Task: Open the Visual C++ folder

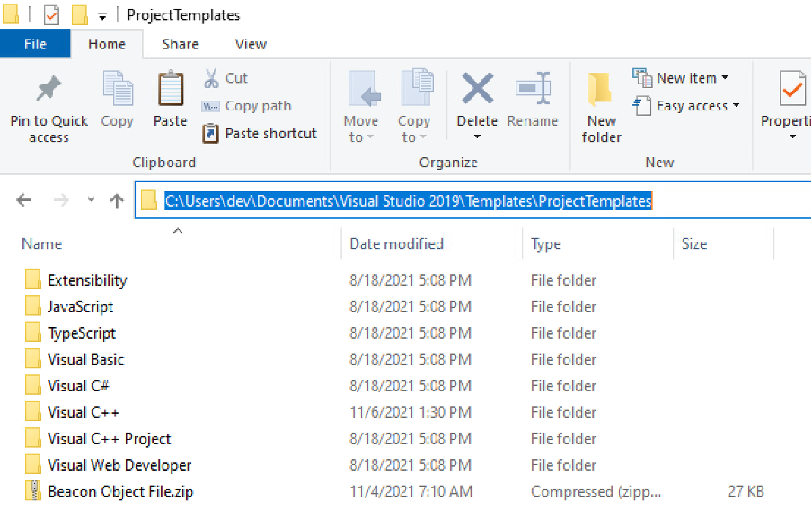Action: click(x=84, y=411)
